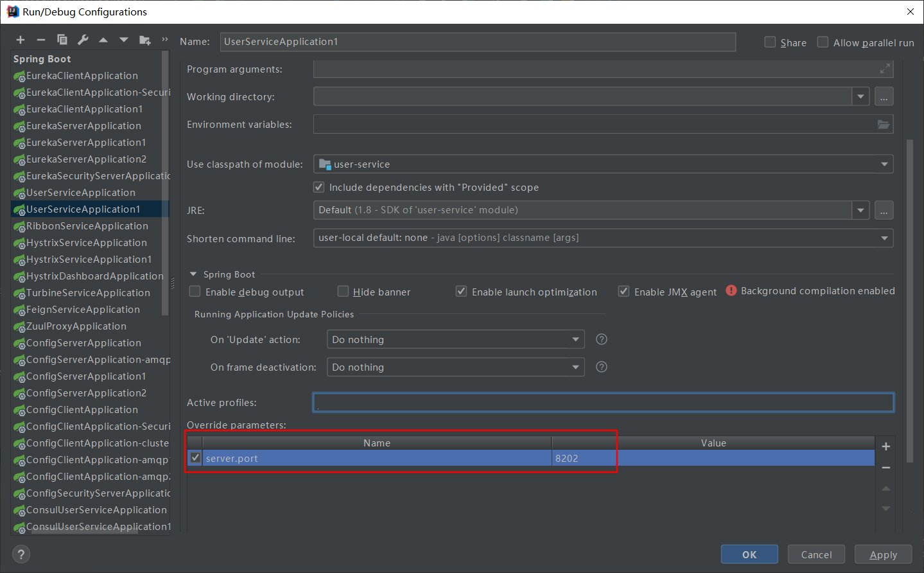Image resolution: width=924 pixels, height=573 pixels.
Task: Browse for JRE location
Action: pos(884,210)
